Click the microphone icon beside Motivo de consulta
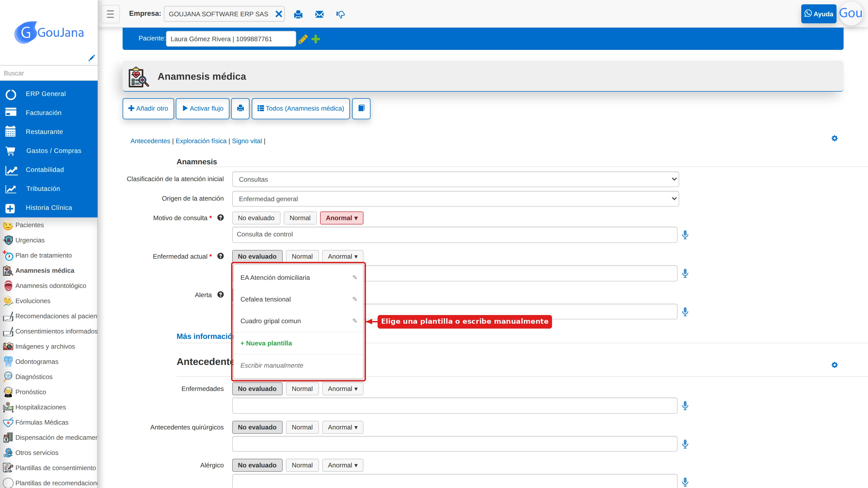Image resolution: width=868 pixels, height=488 pixels. point(685,235)
